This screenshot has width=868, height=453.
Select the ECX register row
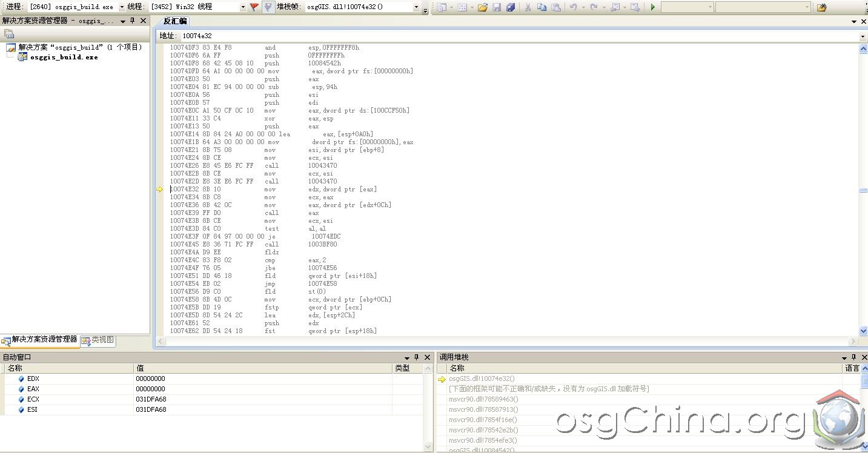[x=212, y=399]
